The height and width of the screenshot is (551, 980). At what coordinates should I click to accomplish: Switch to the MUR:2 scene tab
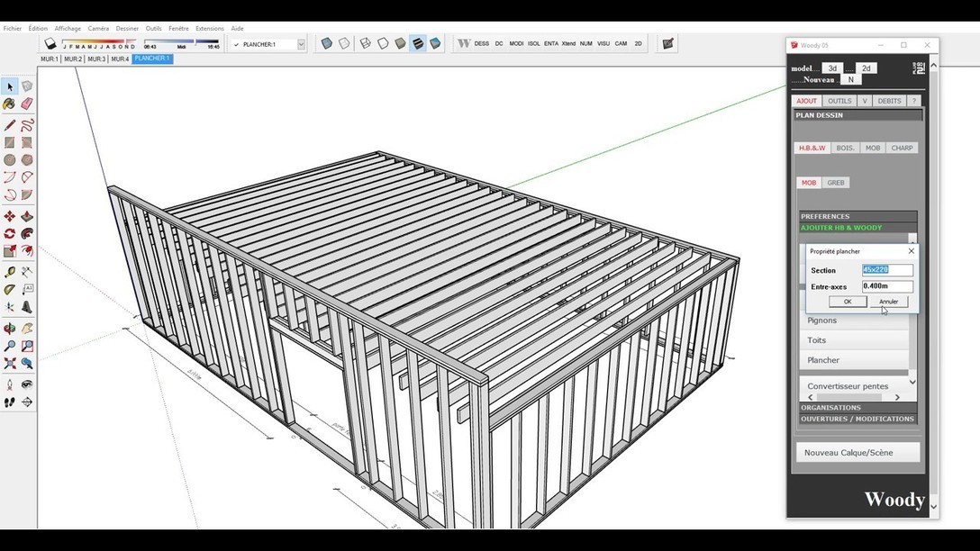coord(73,59)
